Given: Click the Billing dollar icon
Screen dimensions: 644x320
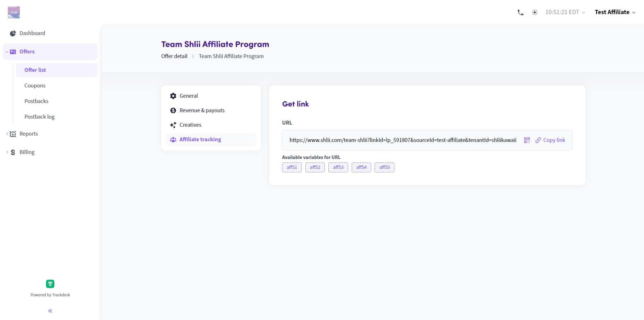Looking at the screenshot, I should coord(13,152).
